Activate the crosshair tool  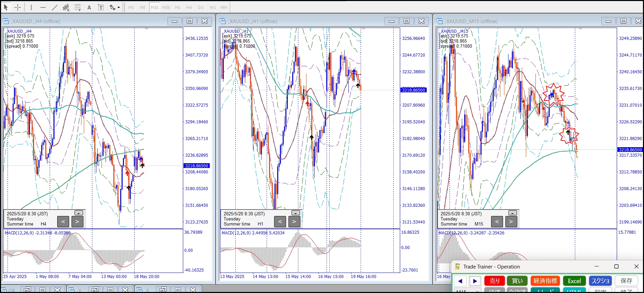point(18,7)
